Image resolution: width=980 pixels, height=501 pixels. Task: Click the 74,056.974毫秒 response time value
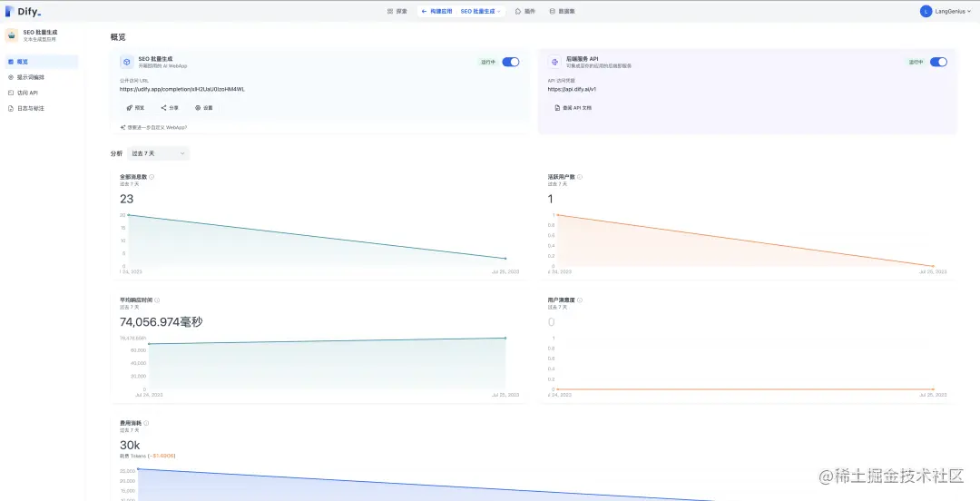(162, 322)
